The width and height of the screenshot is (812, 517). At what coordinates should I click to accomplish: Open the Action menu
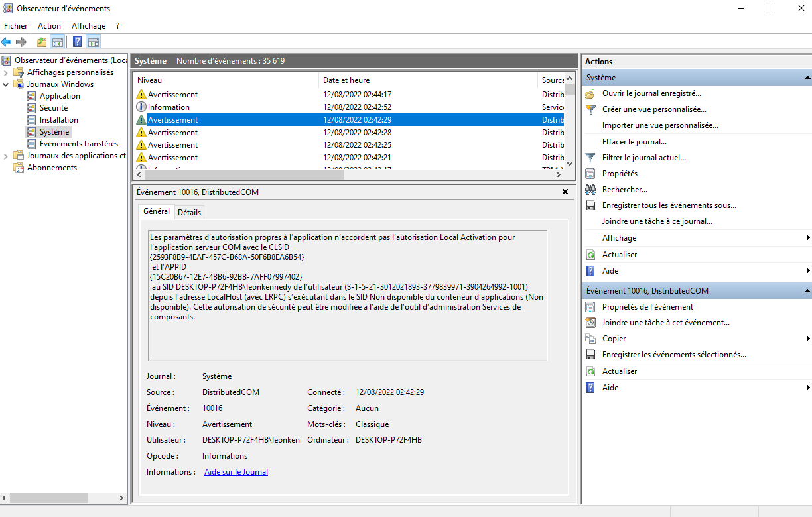click(49, 26)
